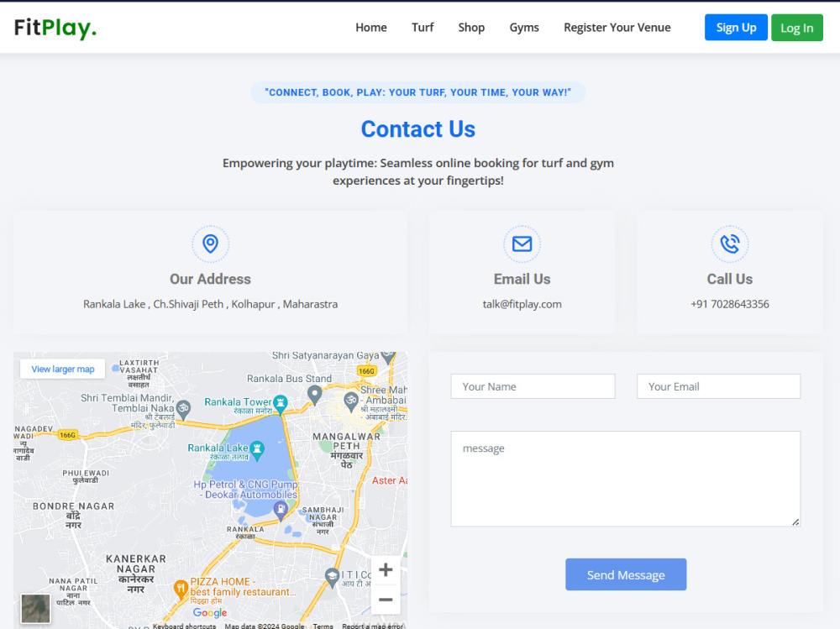Click the Shri Satyanarayan Gaya marker

tap(388, 357)
